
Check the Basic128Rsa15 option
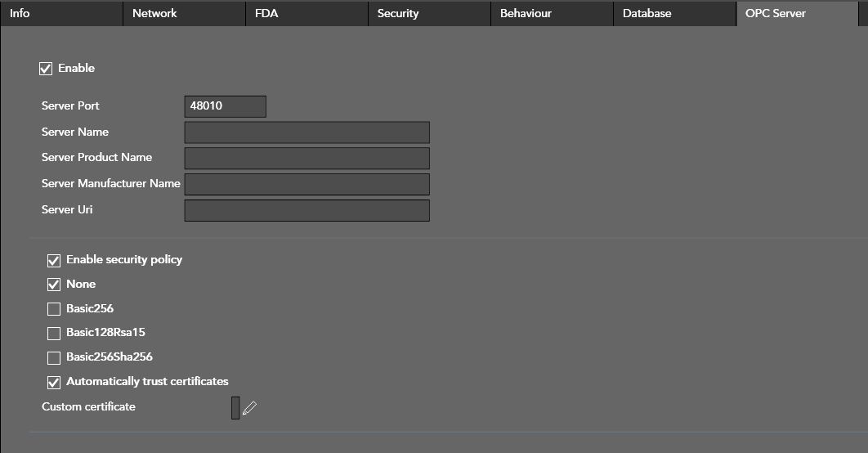point(54,333)
